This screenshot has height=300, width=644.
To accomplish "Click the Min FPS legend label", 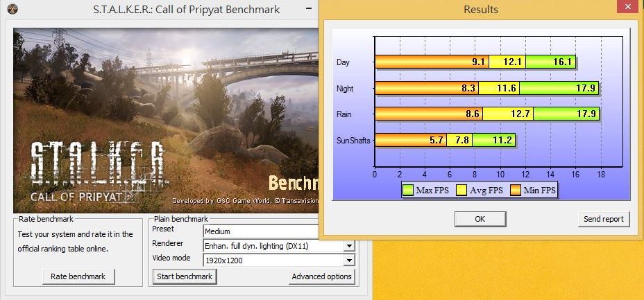I will coord(539,190).
